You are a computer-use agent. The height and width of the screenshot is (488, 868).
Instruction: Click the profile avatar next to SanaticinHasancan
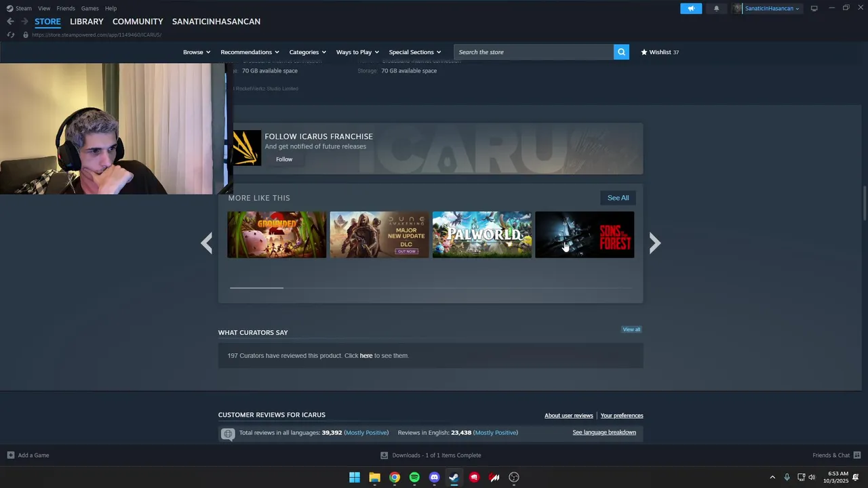tap(738, 8)
